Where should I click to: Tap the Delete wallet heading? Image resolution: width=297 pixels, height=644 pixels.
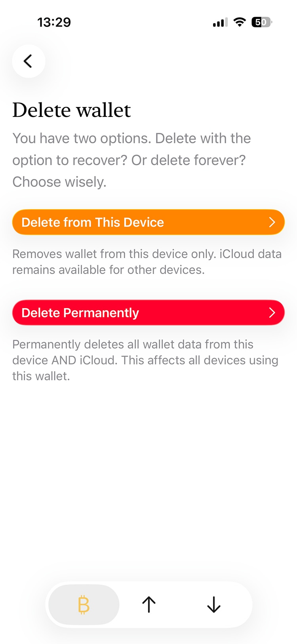tap(72, 110)
